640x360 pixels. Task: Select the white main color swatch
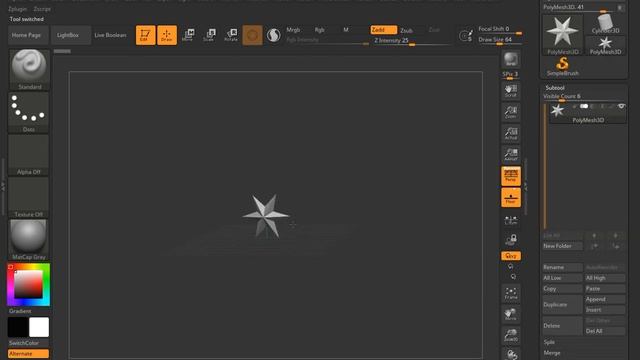tap(39, 327)
